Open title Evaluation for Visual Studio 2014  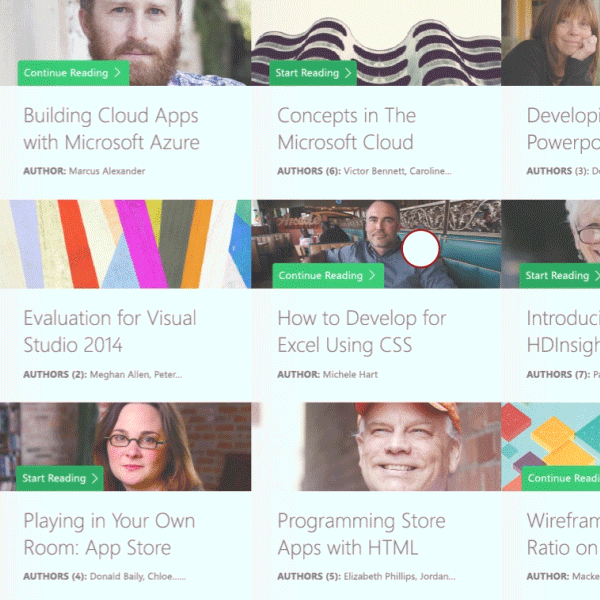click(x=110, y=331)
